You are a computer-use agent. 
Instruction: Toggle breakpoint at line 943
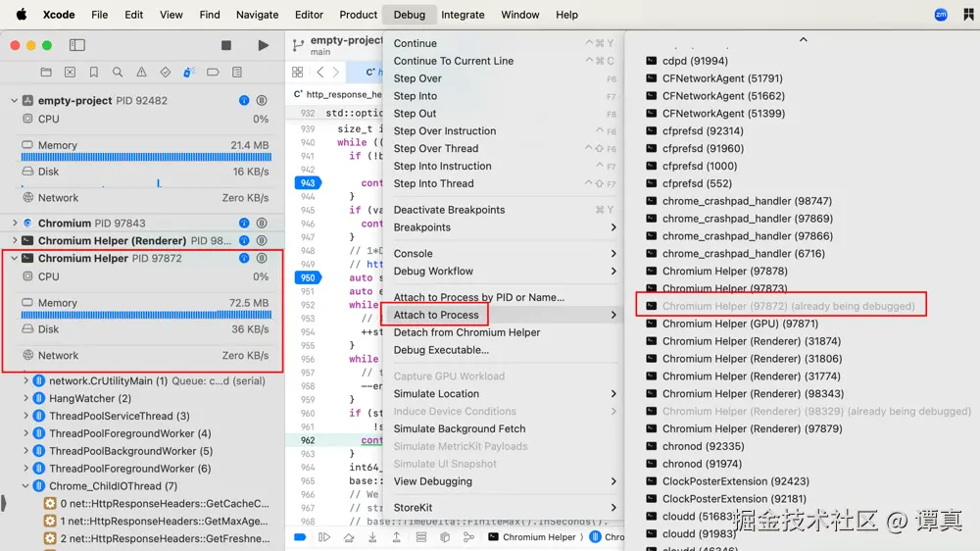click(x=308, y=182)
